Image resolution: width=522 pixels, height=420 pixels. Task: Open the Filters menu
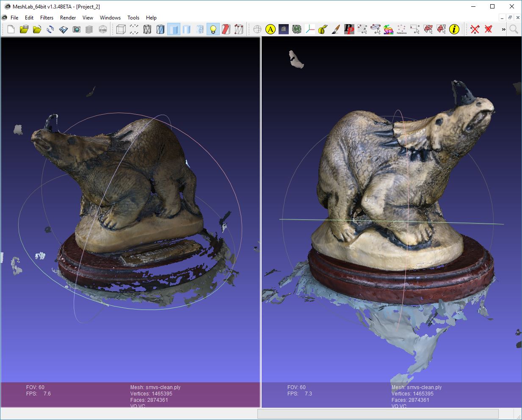47,18
